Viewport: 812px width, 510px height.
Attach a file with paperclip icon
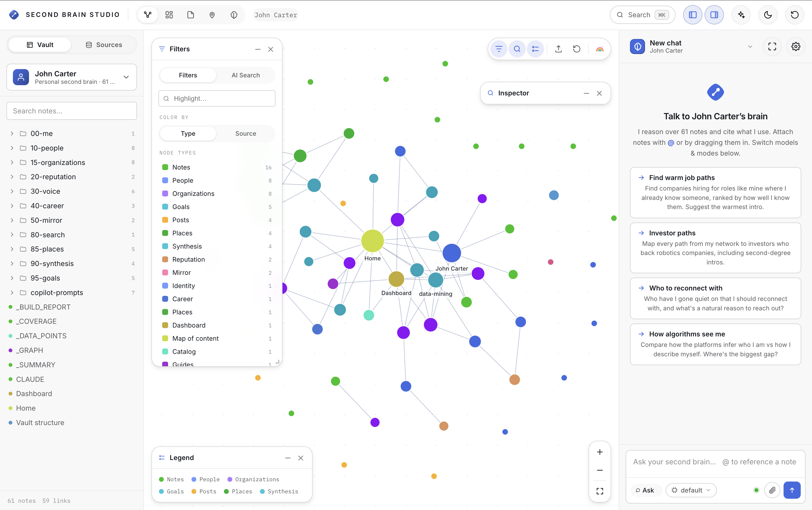(772, 490)
